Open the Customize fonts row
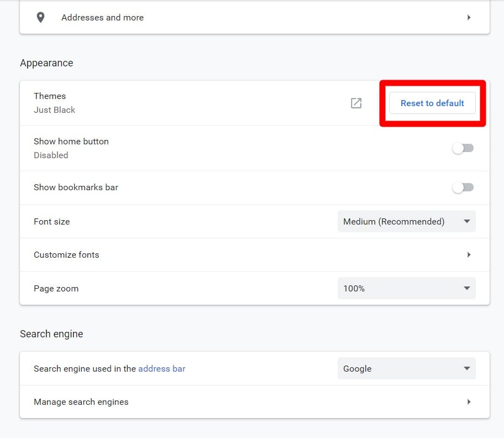 click(255, 255)
